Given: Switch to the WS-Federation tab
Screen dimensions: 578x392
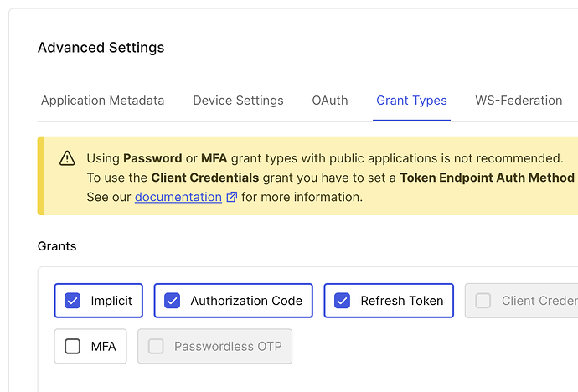Looking at the screenshot, I should (x=519, y=101).
